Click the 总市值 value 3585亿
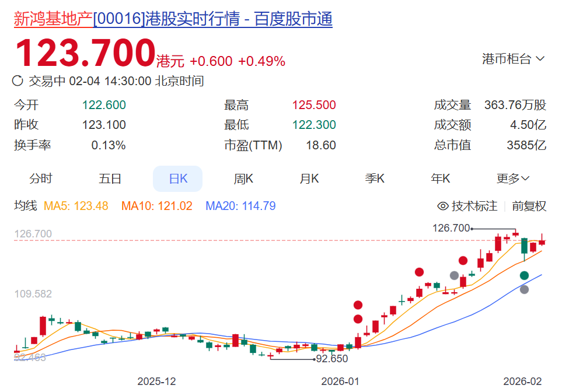This screenshot has height=392, width=562. coord(526,145)
